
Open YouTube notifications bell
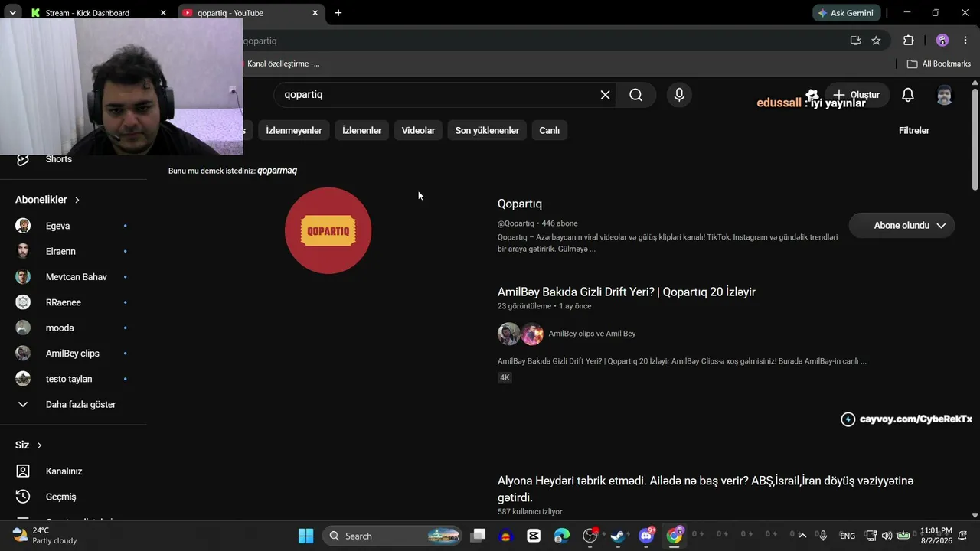point(907,95)
